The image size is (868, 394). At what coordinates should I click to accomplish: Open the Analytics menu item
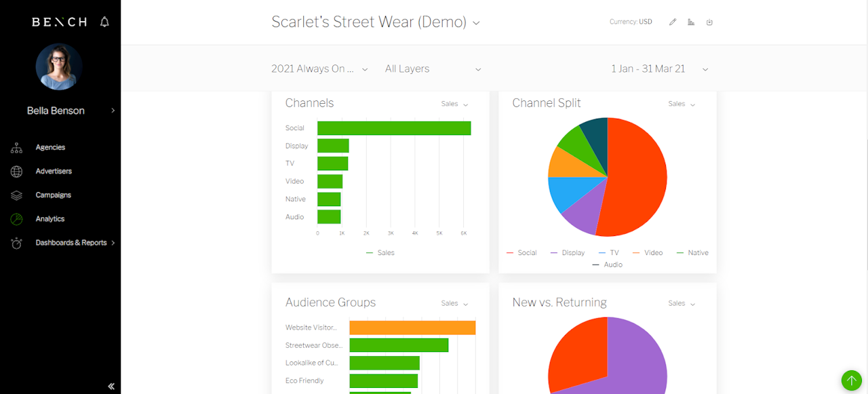50,219
